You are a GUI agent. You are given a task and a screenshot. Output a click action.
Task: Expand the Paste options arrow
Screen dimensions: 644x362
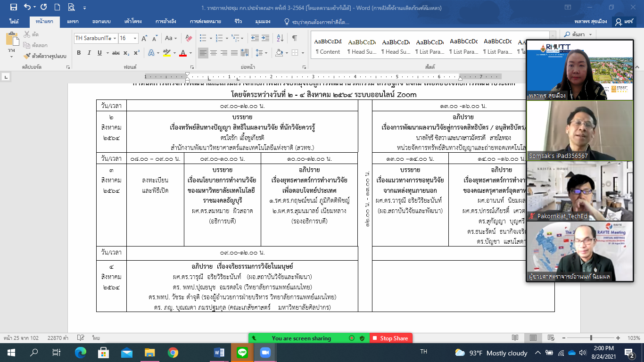pyautogui.click(x=12, y=57)
